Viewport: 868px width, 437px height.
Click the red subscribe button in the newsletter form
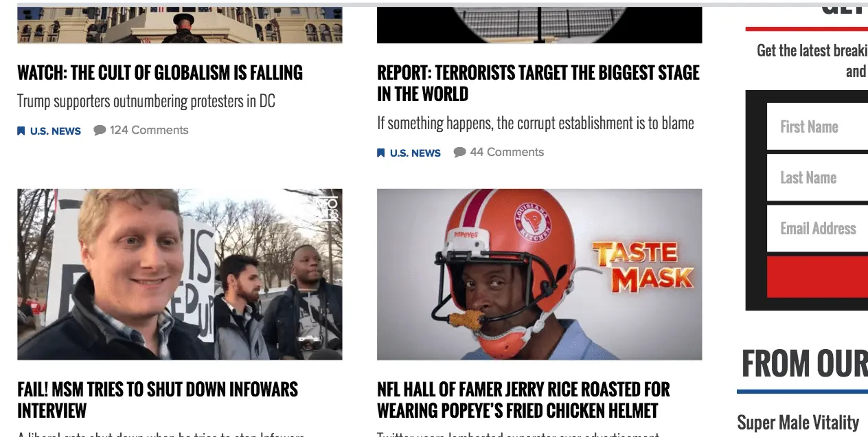pyautogui.click(x=817, y=277)
